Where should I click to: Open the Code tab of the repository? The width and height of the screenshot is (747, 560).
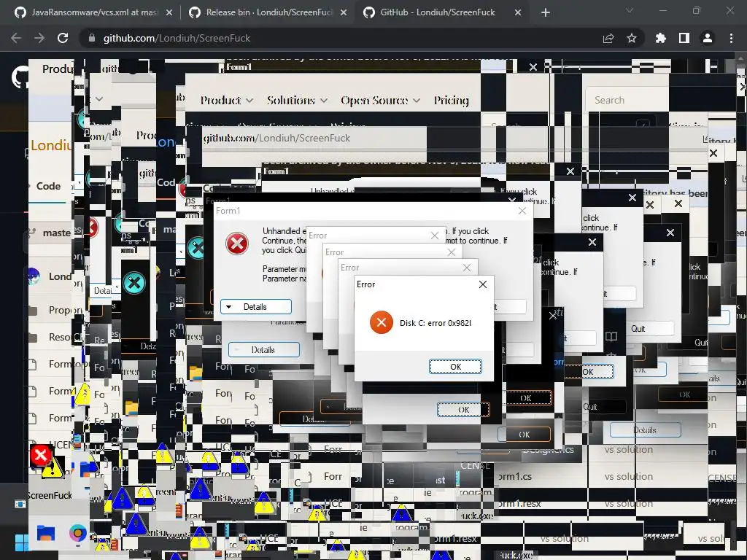(48, 186)
